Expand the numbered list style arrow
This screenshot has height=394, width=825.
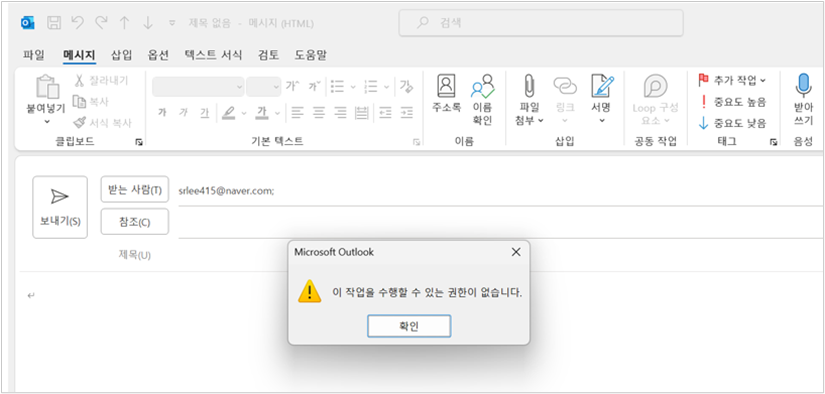(387, 87)
